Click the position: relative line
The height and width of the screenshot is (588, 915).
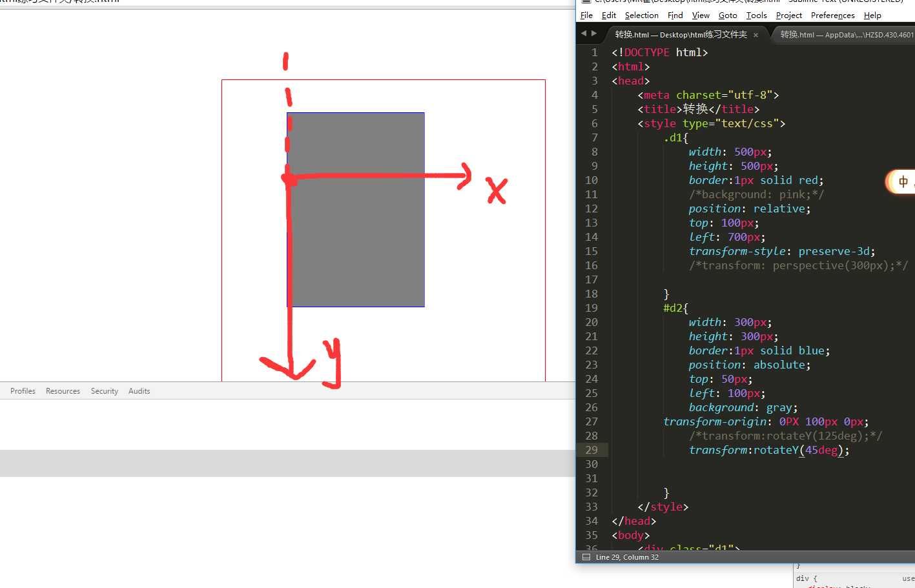click(750, 208)
